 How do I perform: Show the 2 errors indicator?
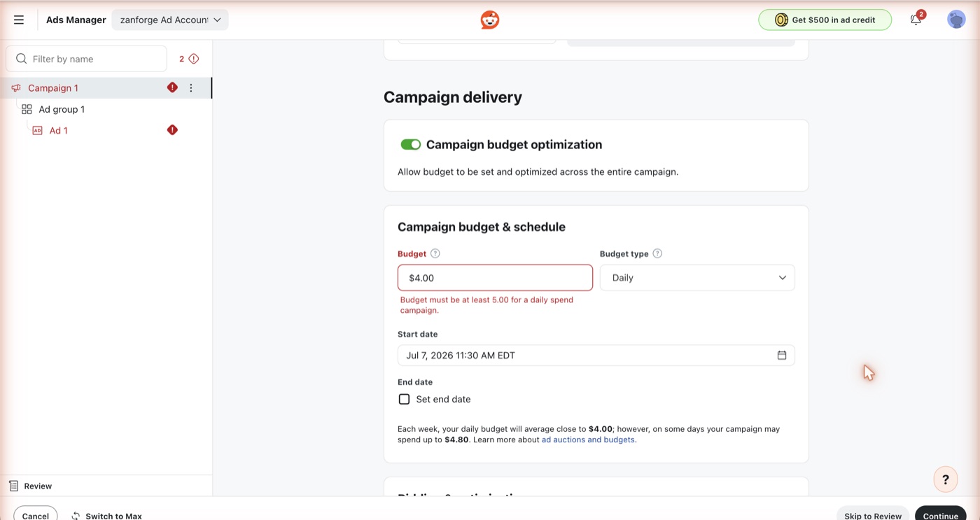click(x=189, y=59)
